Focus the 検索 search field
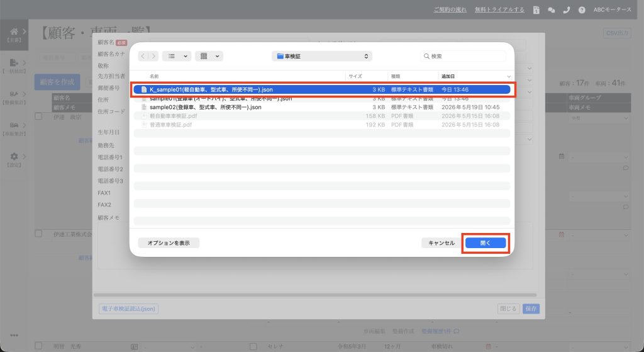 point(464,56)
